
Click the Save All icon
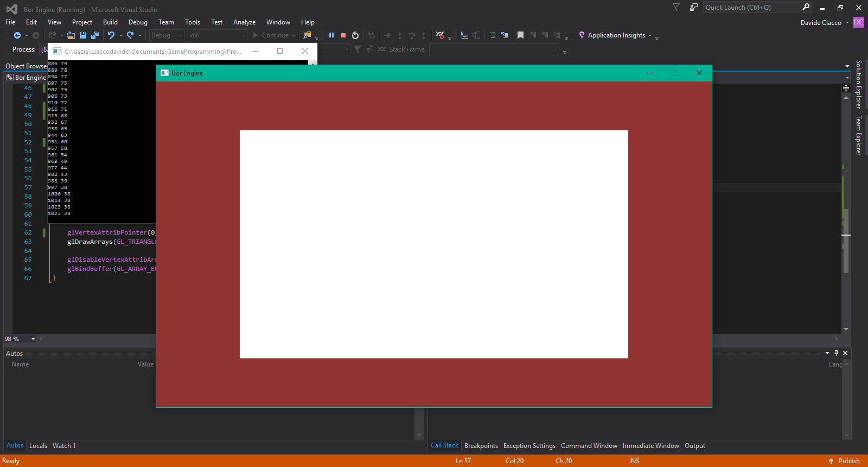click(95, 35)
